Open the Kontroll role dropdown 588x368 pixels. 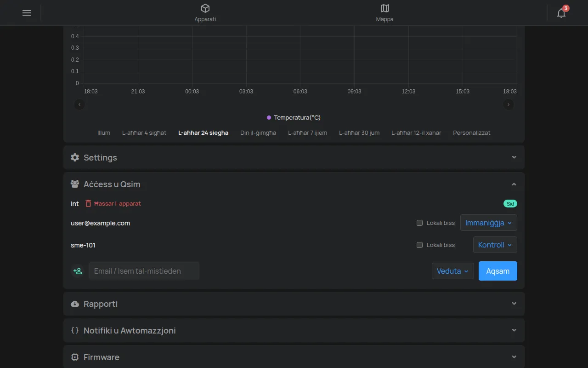495,245
